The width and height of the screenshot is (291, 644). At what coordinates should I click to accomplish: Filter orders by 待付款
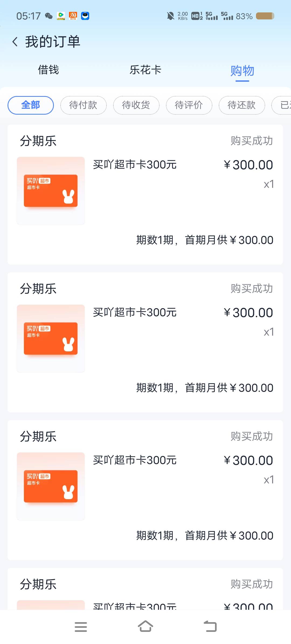point(83,105)
